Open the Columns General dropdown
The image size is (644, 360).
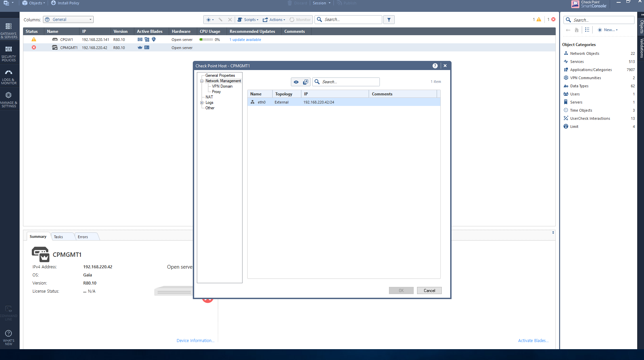68,20
